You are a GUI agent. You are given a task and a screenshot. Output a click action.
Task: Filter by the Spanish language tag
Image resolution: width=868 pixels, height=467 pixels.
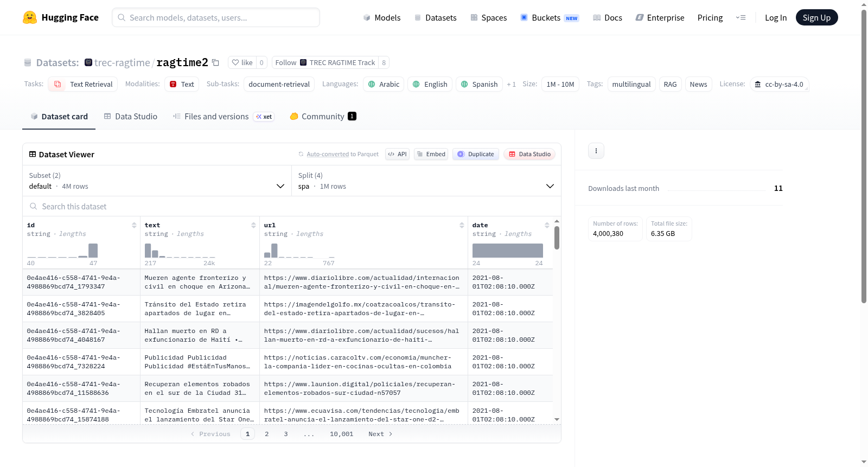(x=479, y=84)
